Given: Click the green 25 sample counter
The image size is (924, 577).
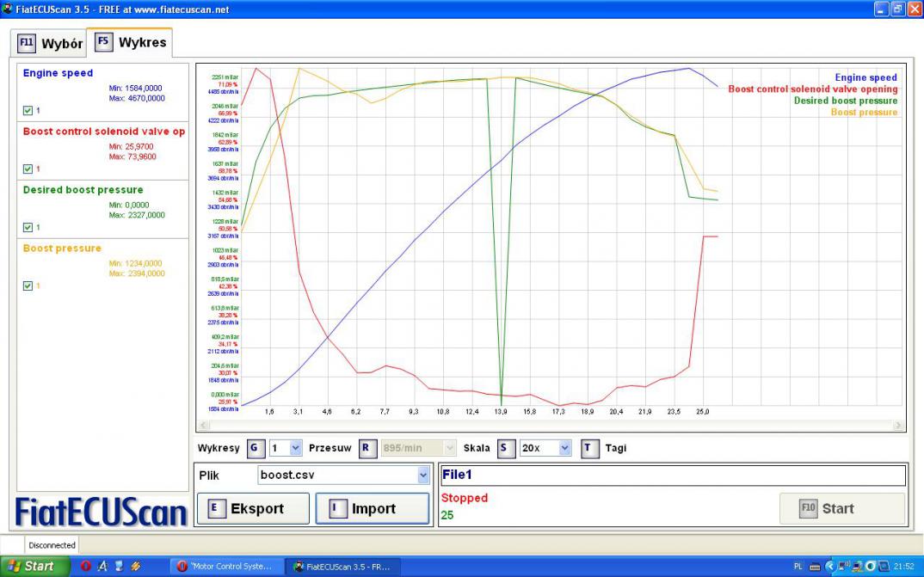Looking at the screenshot, I should pos(447,515).
